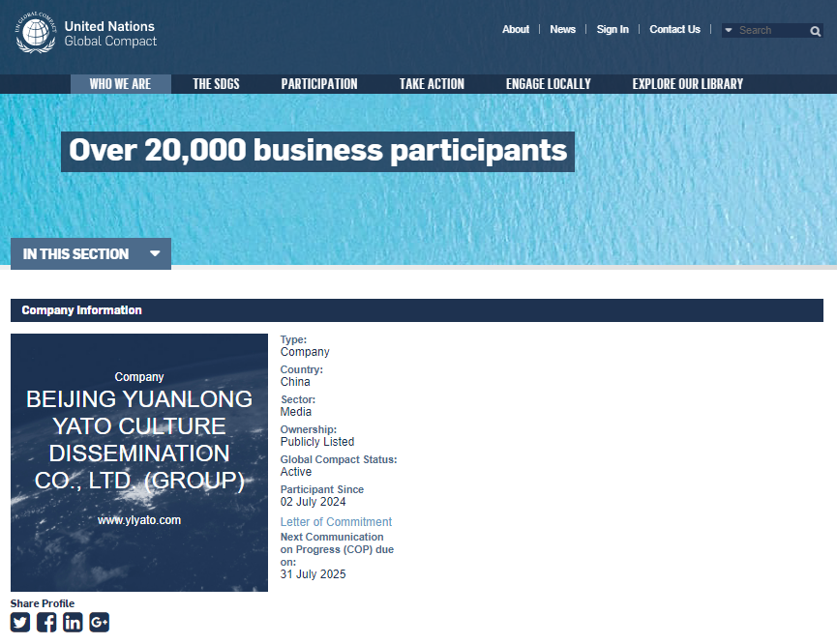837x644 pixels.
Task: Click the Company Information header bar
Action: tap(417, 310)
